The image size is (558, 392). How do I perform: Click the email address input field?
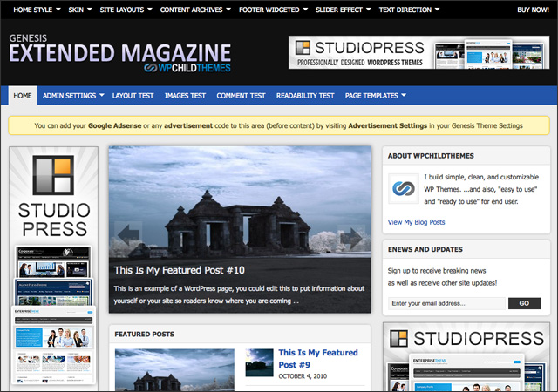point(446,303)
